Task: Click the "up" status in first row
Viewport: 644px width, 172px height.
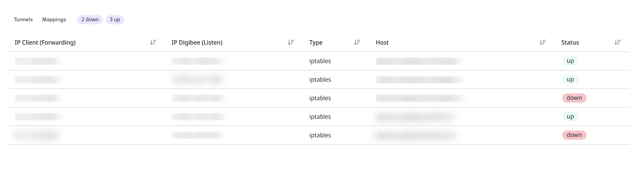Action: 570,61
